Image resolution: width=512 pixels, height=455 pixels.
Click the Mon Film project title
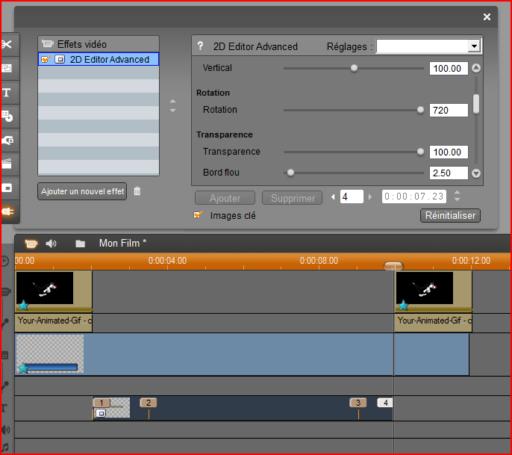[122, 243]
